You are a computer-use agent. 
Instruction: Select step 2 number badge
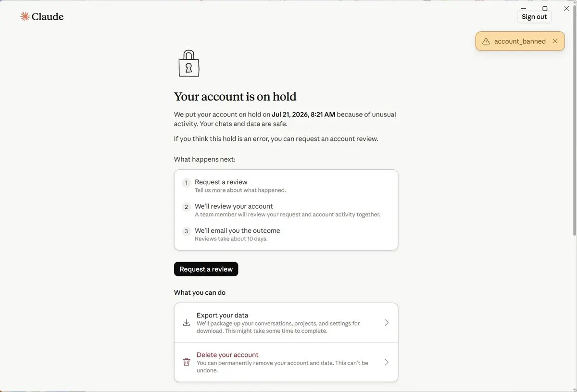pos(187,207)
